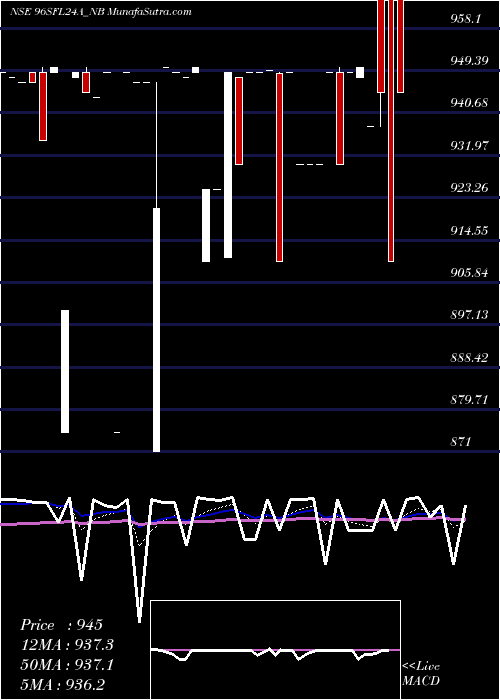Select the 940.68 price axis label

[x=469, y=103]
